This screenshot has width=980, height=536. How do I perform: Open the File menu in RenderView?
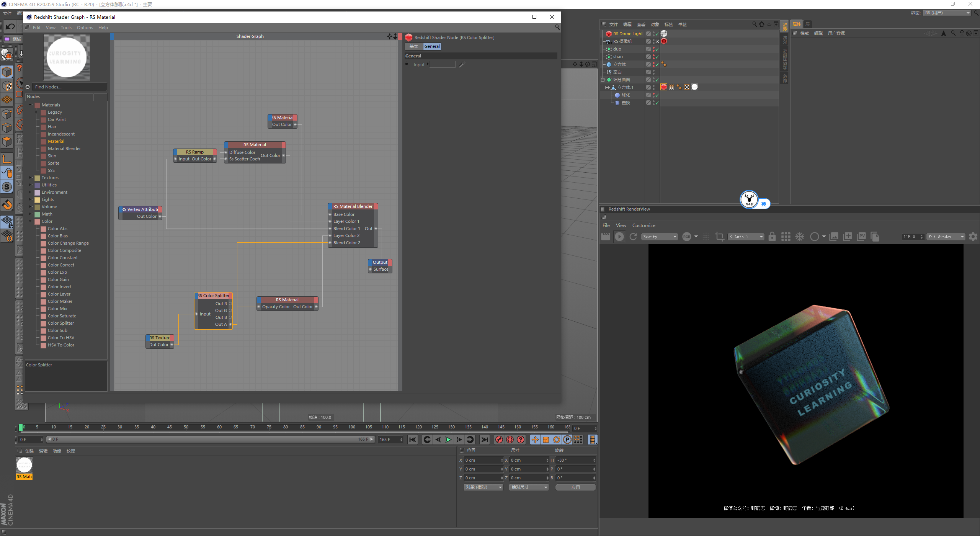point(606,225)
